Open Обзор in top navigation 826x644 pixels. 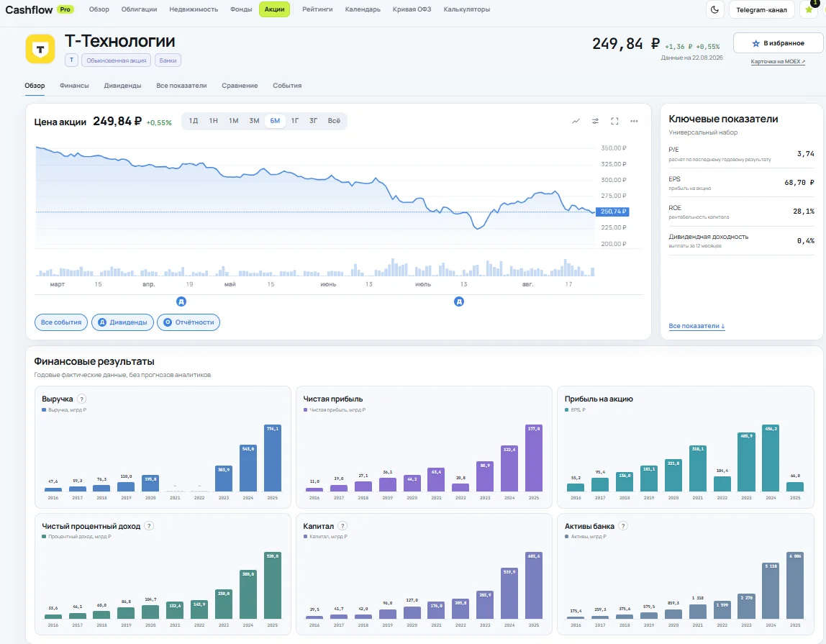99,9
